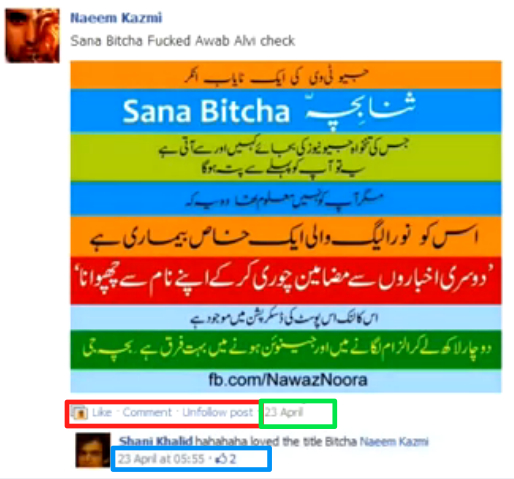Click the comment's 23 April at 05:55 timestamp
This screenshot has height=479, width=514.
pos(161,459)
